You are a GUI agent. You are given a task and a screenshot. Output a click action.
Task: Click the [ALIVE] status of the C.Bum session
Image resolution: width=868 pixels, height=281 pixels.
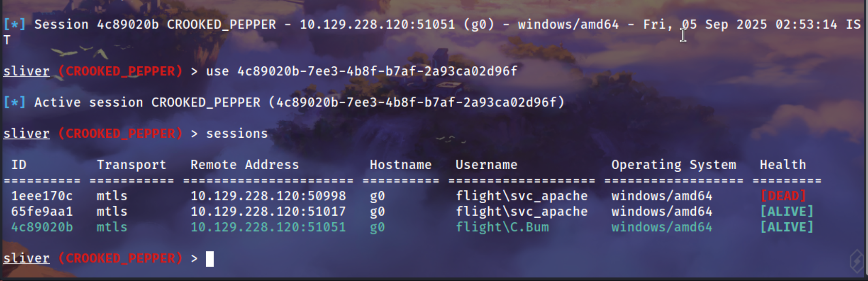coord(787,227)
